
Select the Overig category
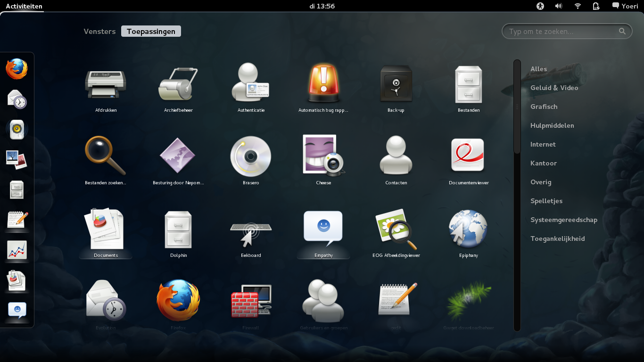pos(541,182)
